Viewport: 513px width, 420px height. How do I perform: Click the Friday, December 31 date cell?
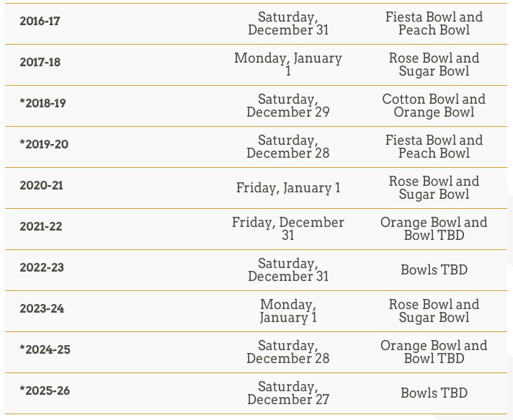tap(288, 228)
